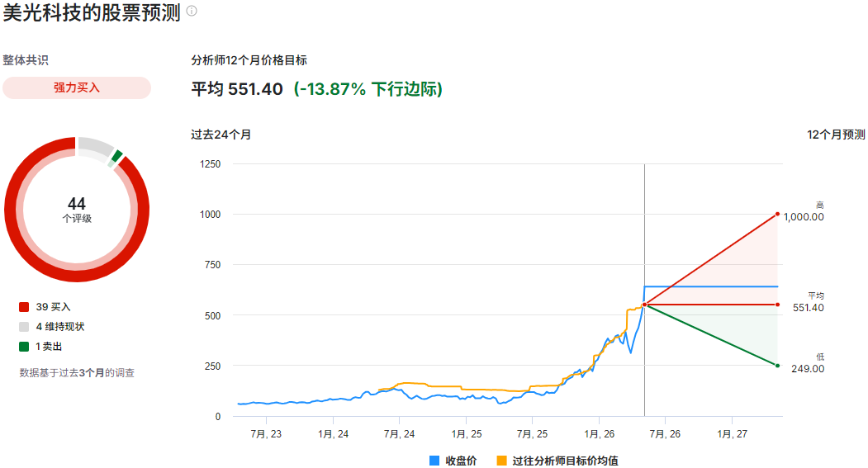Click the average forecast endpoint dot at 551.40
The width and height of the screenshot is (868, 468).
[x=777, y=305]
